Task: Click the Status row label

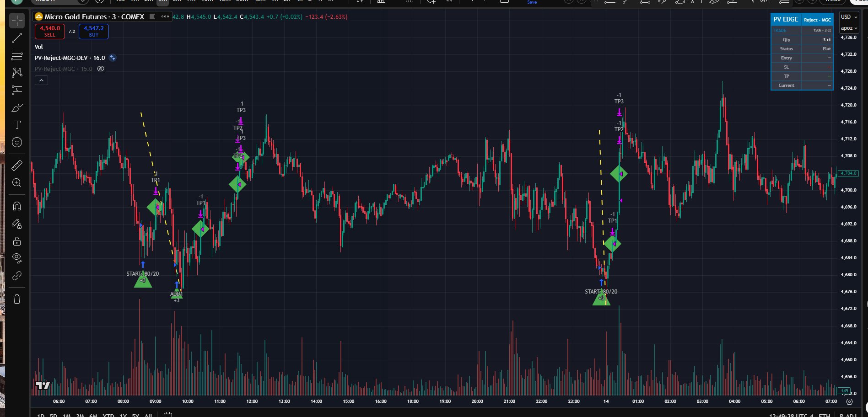Action: pyautogui.click(x=787, y=49)
